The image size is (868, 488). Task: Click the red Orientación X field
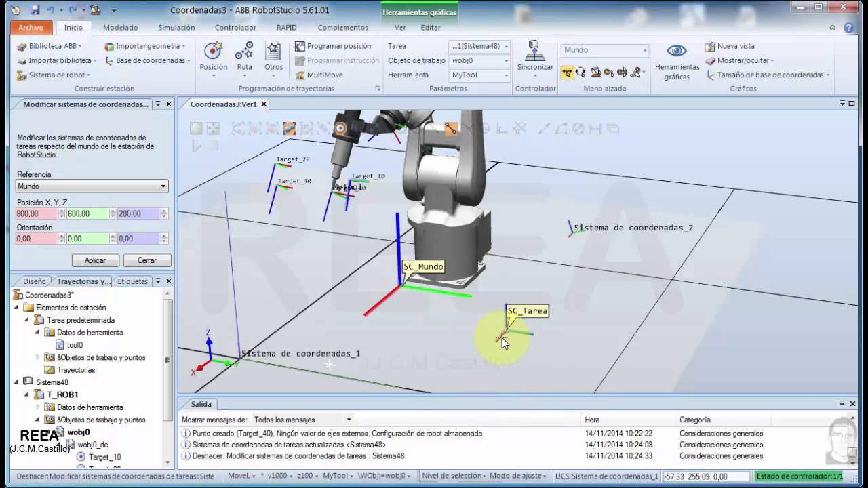pos(37,239)
